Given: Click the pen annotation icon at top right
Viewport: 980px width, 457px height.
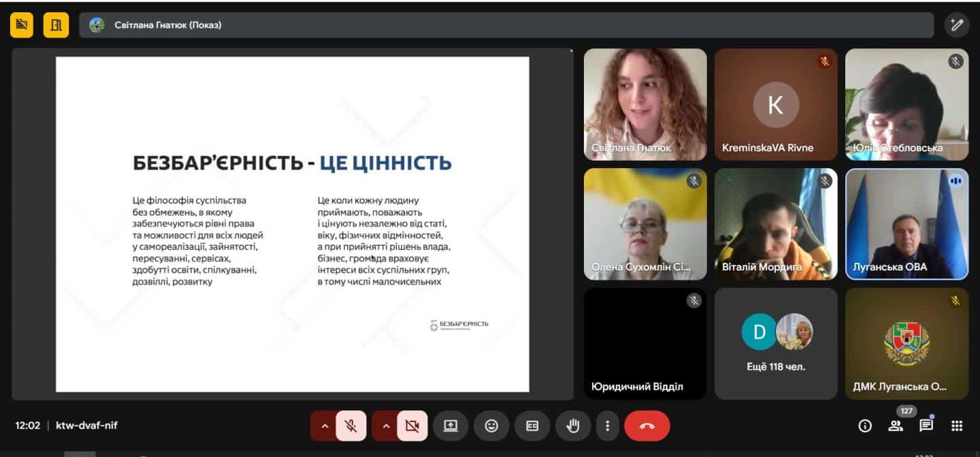Looking at the screenshot, I should coord(957,25).
